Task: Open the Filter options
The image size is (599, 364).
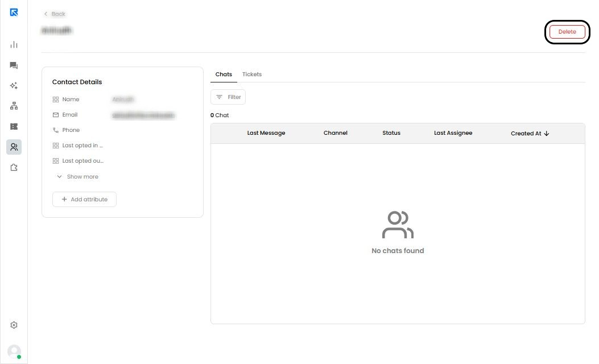Action: coord(228,97)
